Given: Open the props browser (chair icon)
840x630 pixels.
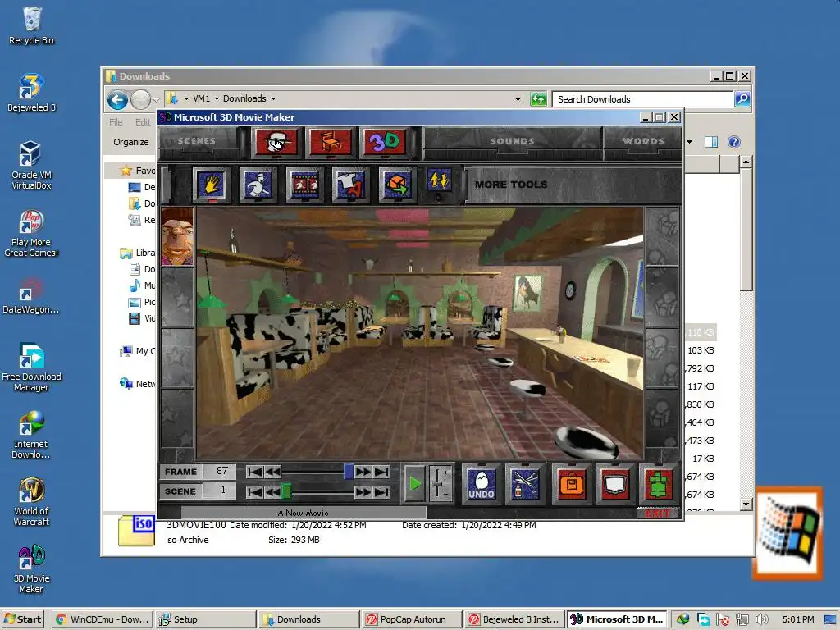Looking at the screenshot, I should [331, 142].
